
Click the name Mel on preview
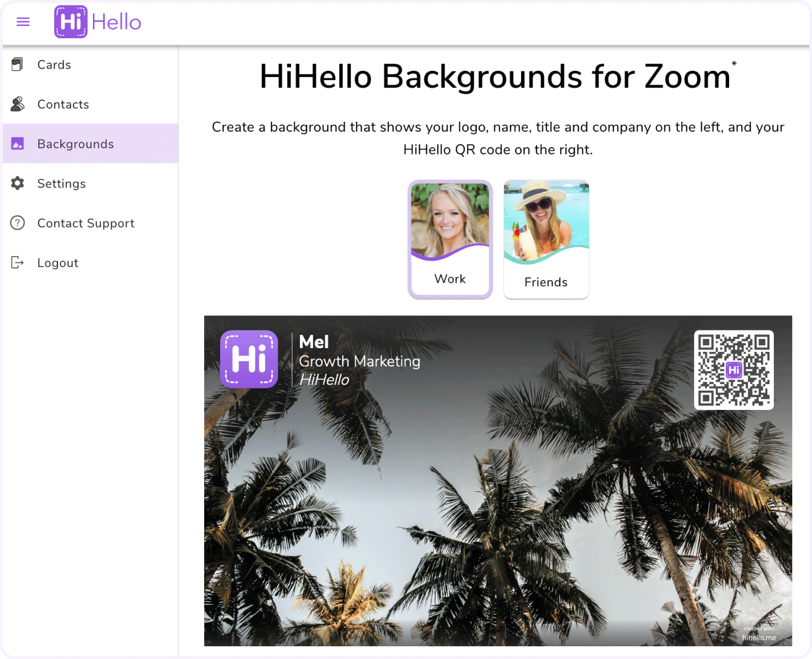[314, 342]
